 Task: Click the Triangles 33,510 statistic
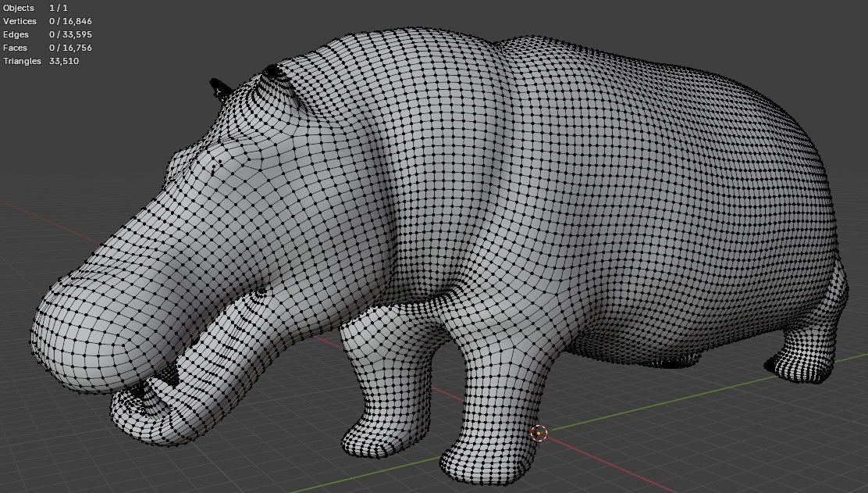click(41, 61)
